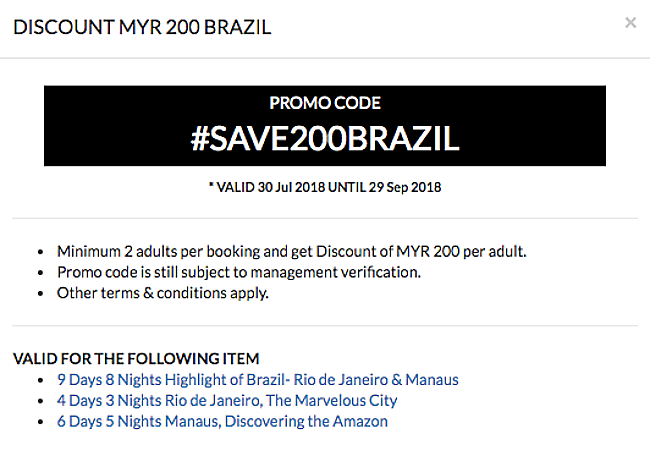Click the bullet beside the 9 Days link
Screen dimensions: 650x456
tap(39, 380)
